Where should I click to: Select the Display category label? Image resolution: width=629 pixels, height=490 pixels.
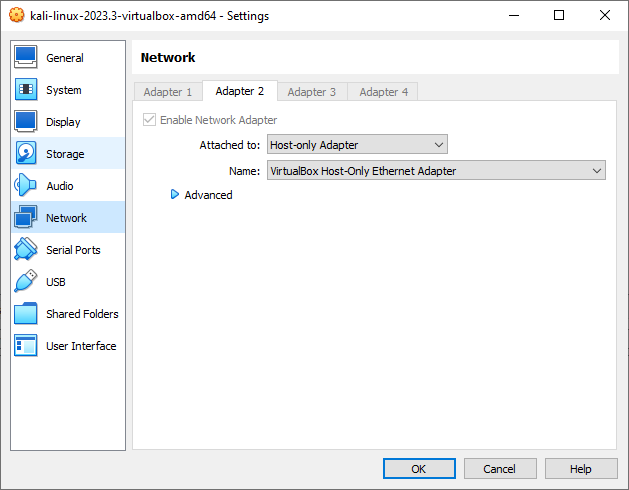click(x=63, y=122)
